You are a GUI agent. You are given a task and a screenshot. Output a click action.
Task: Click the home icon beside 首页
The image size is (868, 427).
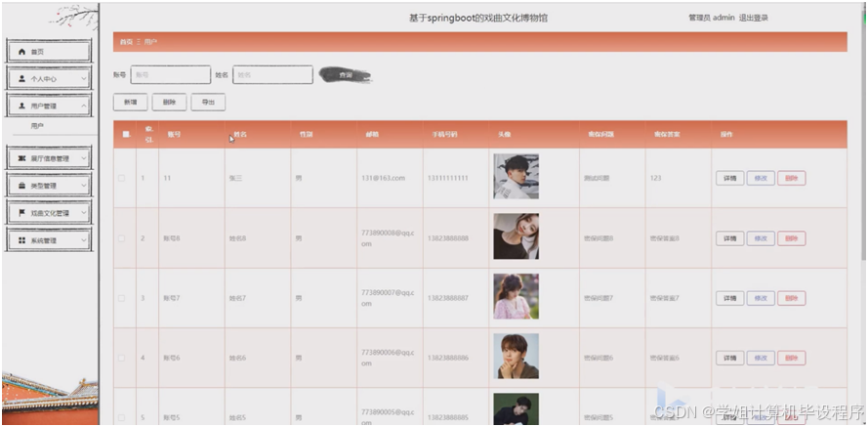(x=22, y=52)
